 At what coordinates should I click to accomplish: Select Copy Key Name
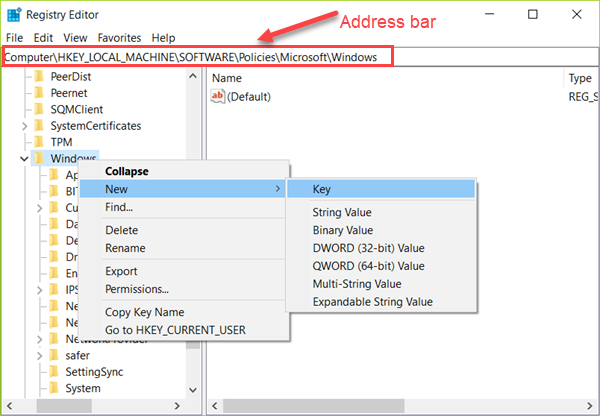coord(183,312)
